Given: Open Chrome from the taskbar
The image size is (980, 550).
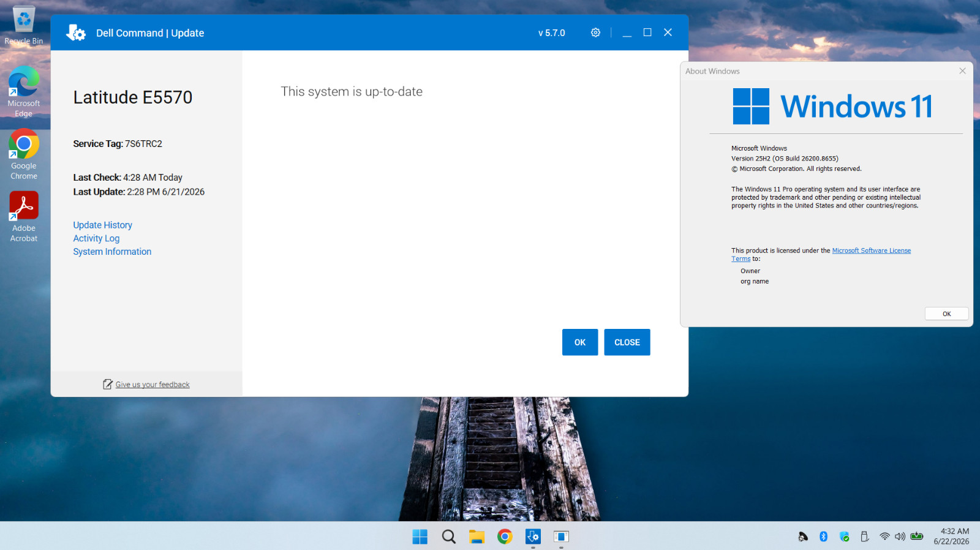Looking at the screenshot, I should (x=505, y=537).
